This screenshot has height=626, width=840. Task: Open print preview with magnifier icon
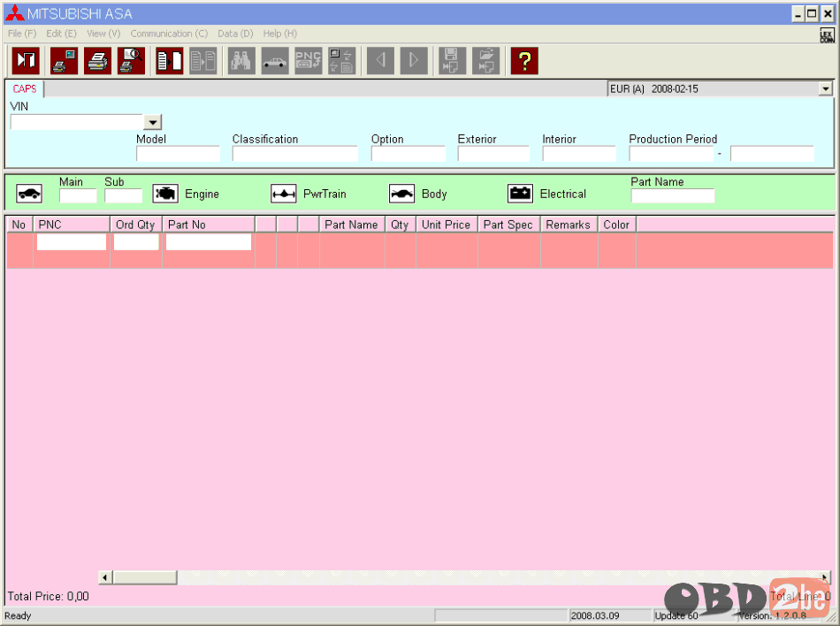tap(131, 60)
